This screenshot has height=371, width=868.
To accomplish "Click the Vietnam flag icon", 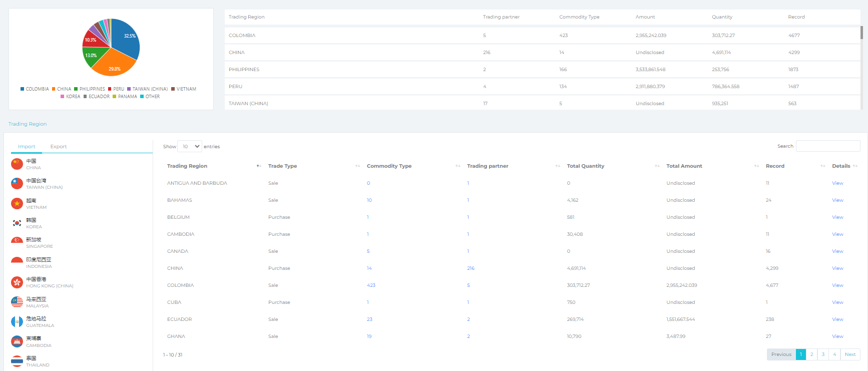I will [17, 204].
